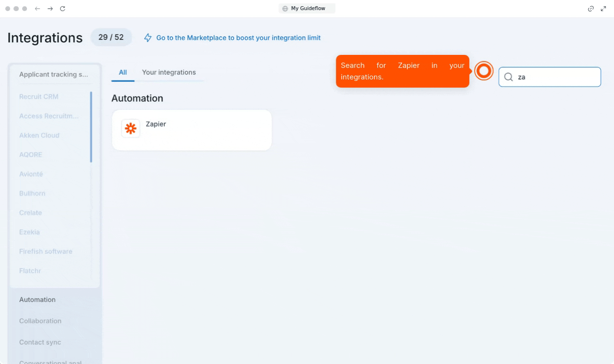Reload the page with refresh icon
Screen dimensions: 614x364
63,9
